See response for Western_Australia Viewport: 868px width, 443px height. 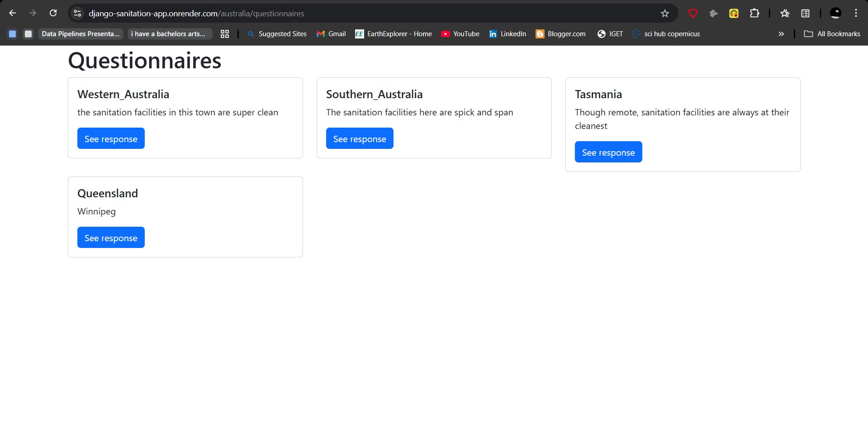[111, 138]
